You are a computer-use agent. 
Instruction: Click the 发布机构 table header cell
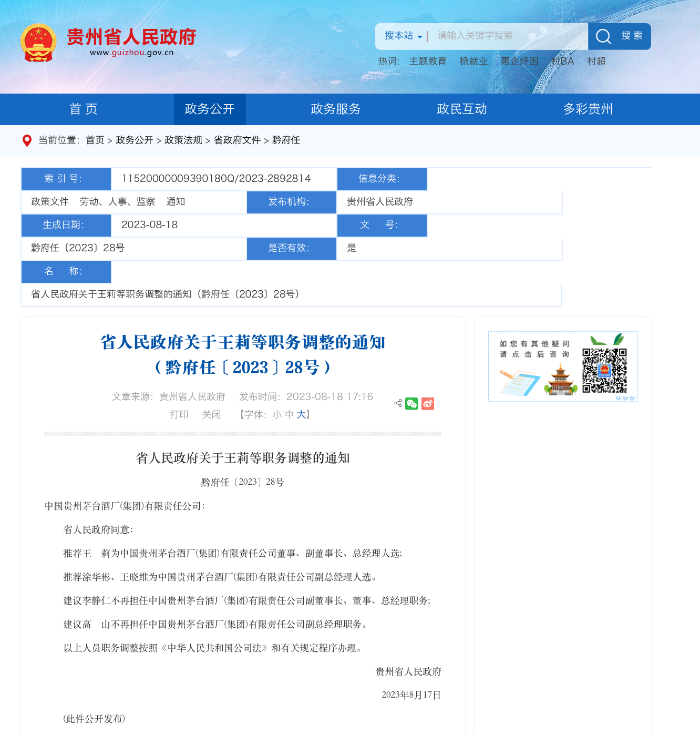pos(292,202)
